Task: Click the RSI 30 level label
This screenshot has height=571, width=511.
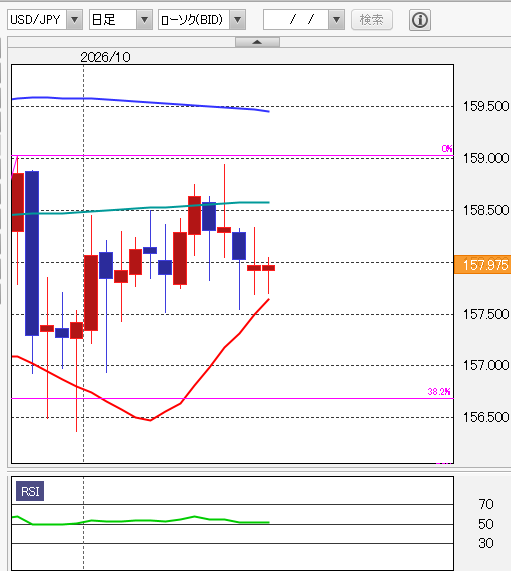Action: (486, 543)
